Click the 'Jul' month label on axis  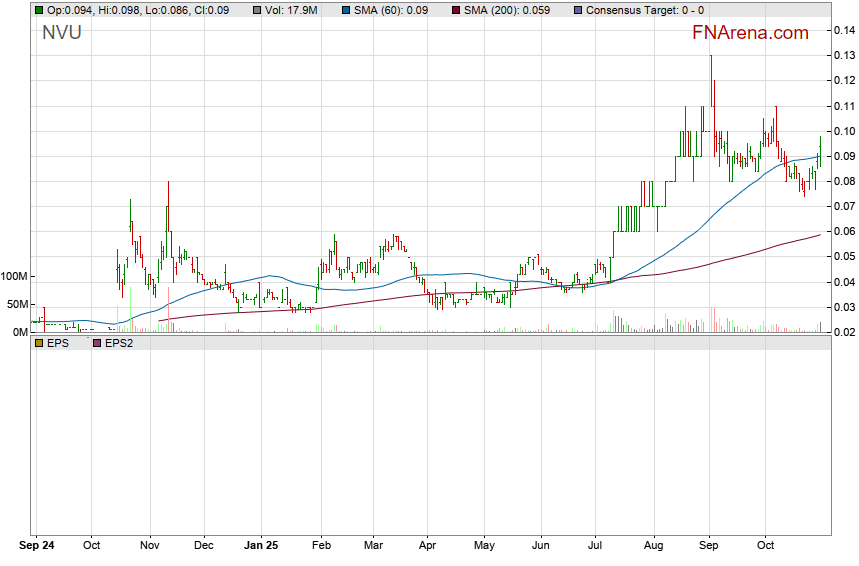597,547
